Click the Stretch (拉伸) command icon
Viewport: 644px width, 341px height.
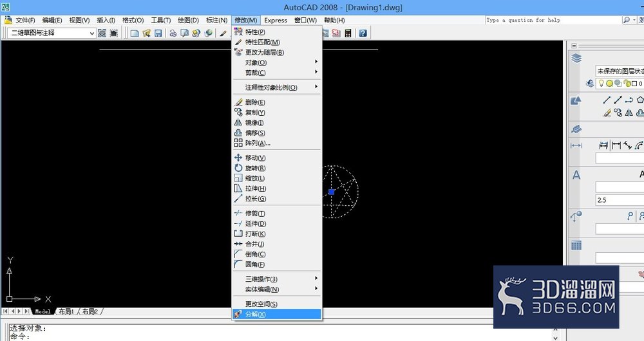238,189
